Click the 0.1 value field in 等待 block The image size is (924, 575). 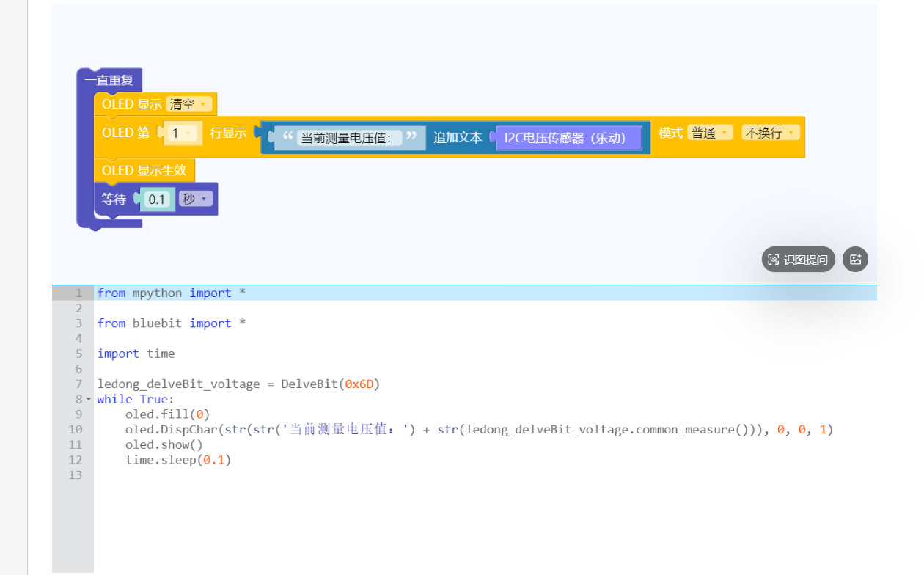(x=158, y=199)
